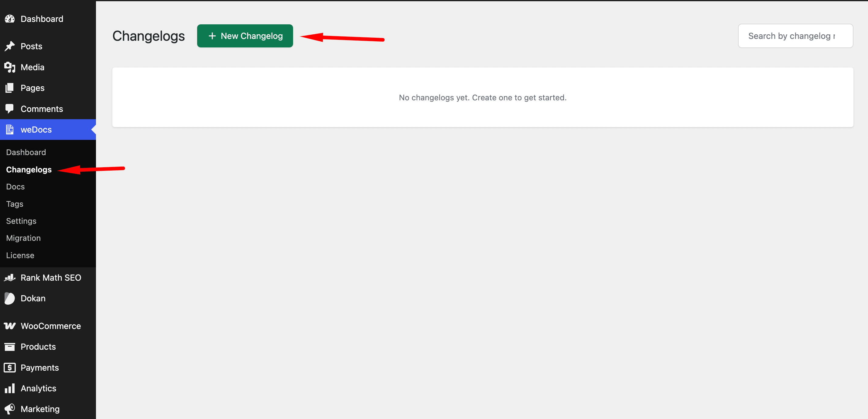Click the Pages stacked-sheets icon
Screen dimensions: 868x419
(10, 88)
